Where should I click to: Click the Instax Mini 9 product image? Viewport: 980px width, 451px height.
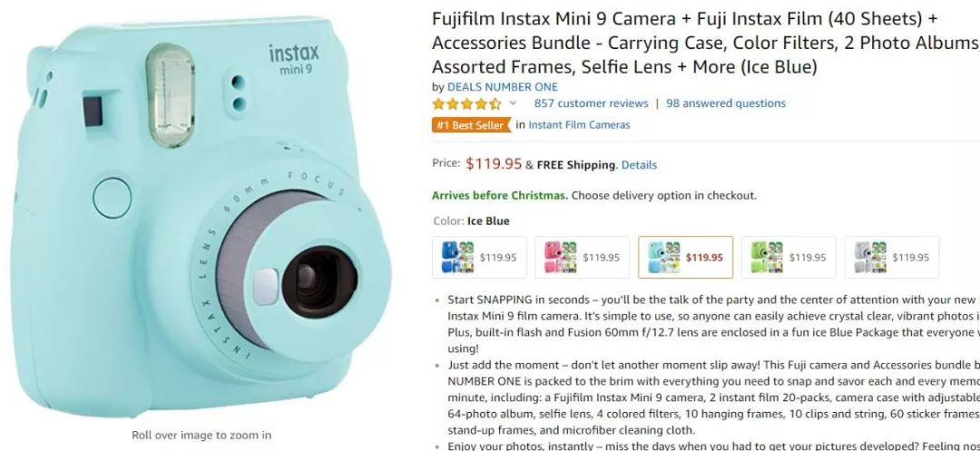tap(201, 218)
